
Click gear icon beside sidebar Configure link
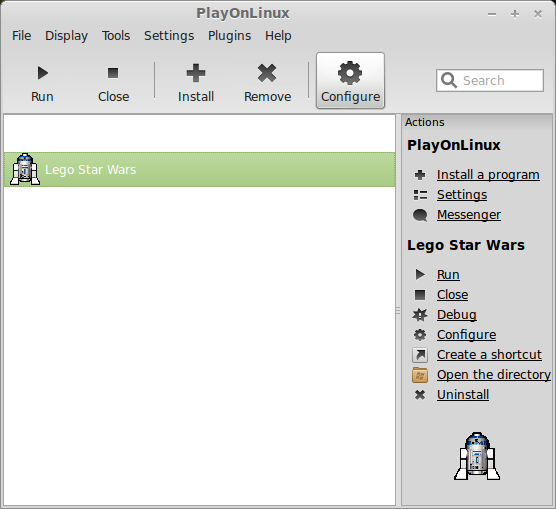click(420, 335)
